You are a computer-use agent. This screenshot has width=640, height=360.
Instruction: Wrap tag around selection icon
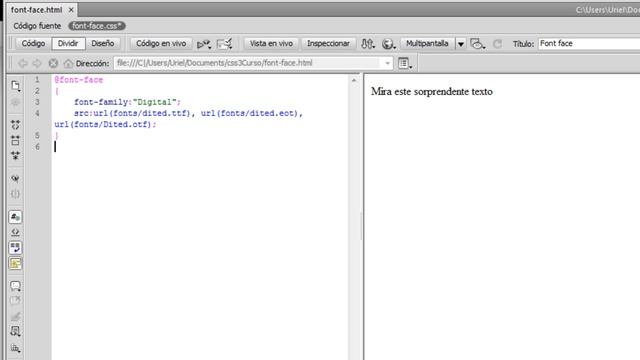(16, 316)
